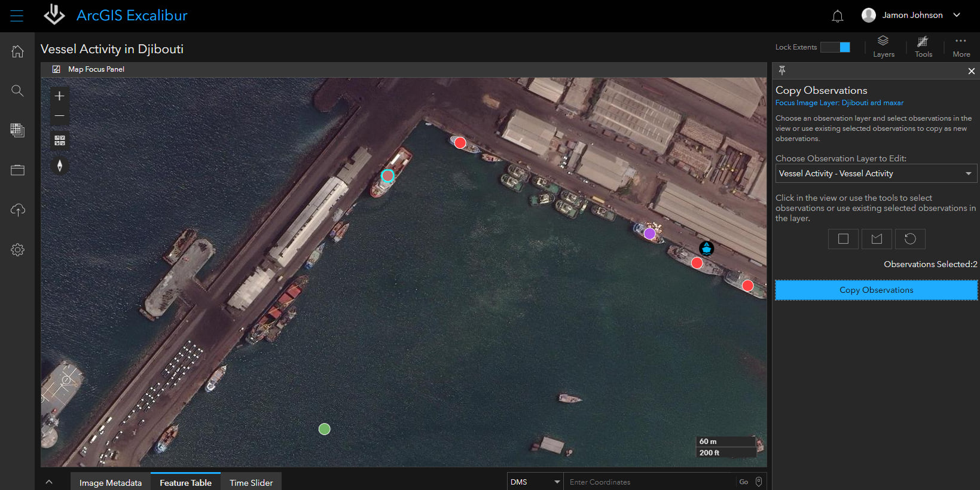Click the Go coordinates button
The width and height of the screenshot is (980, 490).
[x=744, y=482]
